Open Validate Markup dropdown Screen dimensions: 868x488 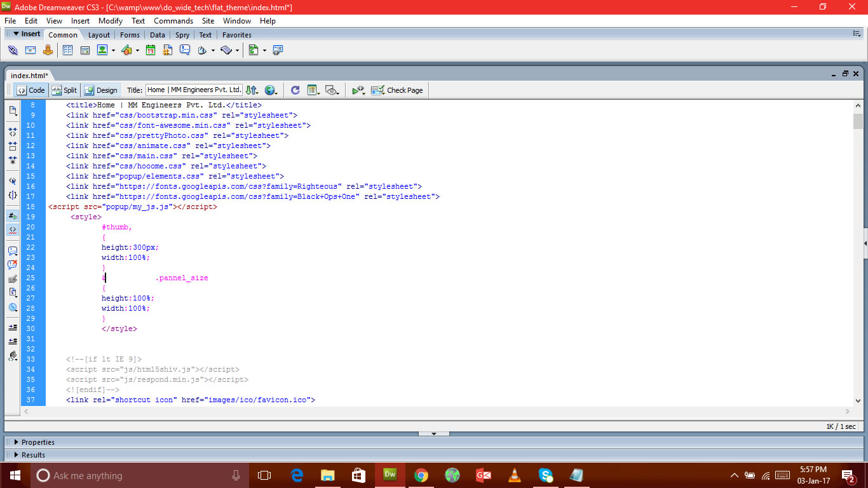(359, 90)
